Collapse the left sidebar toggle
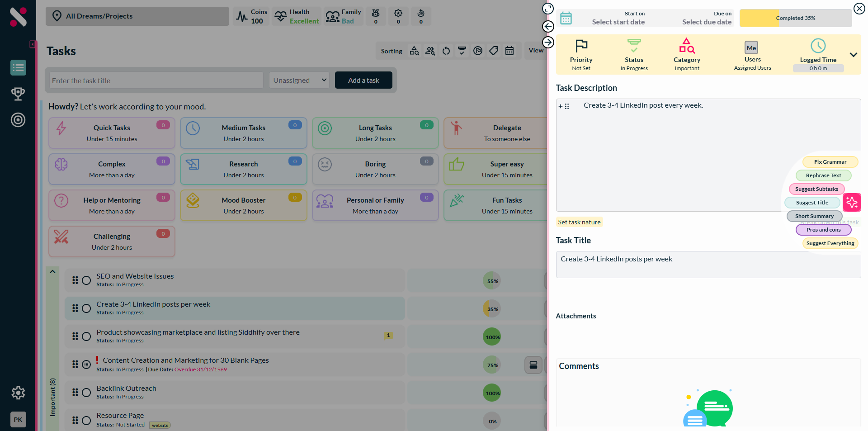This screenshot has width=868, height=431. pyautogui.click(x=33, y=44)
